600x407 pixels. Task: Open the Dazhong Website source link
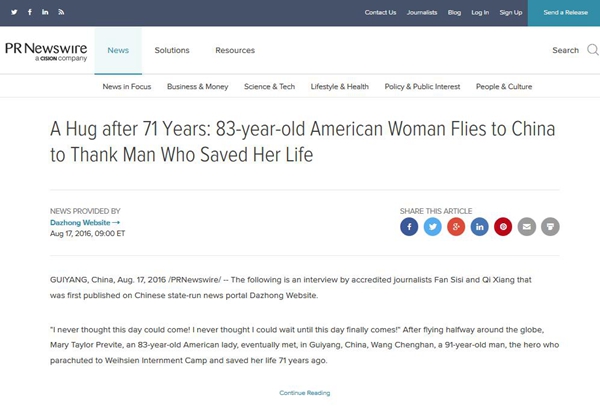tap(81, 222)
